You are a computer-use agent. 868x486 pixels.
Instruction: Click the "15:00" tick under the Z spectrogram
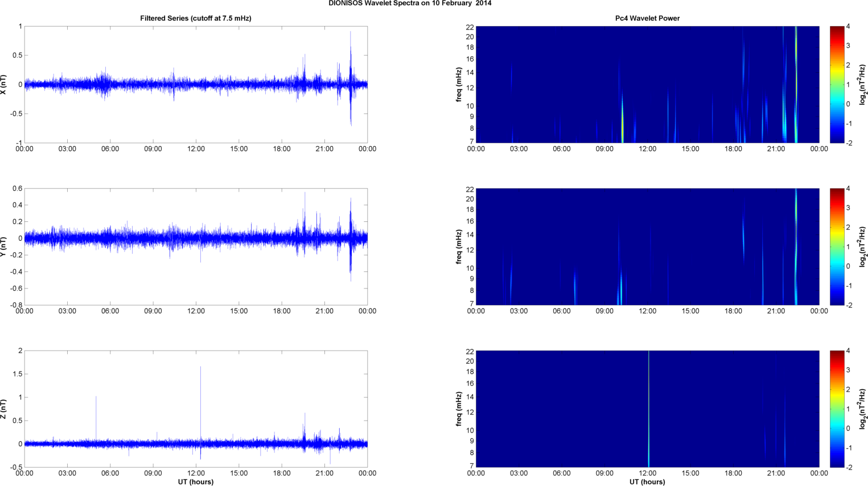pyautogui.click(x=690, y=473)
